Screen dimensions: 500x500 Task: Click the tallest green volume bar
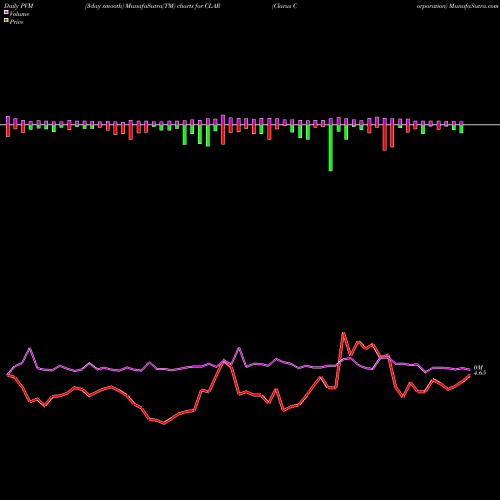[331, 148]
